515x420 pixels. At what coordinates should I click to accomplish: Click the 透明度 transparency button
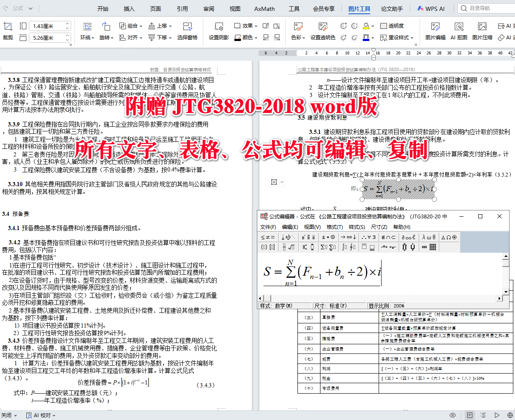coord(392,26)
